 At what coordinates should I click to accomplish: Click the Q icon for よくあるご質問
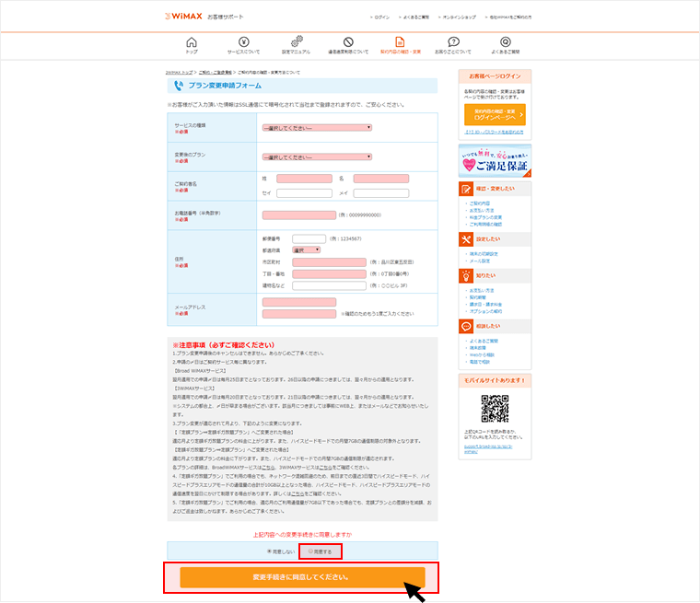506,42
